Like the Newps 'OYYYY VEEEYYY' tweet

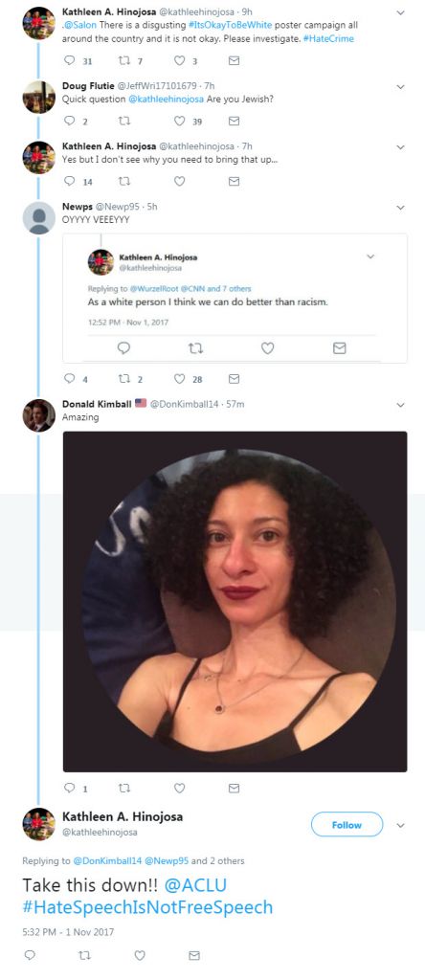[179, 379]
